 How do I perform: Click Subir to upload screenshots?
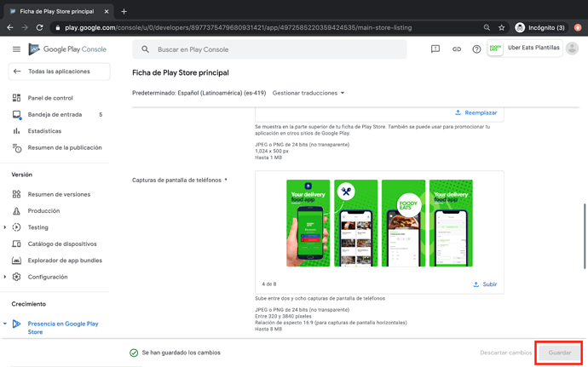(485, 284)
